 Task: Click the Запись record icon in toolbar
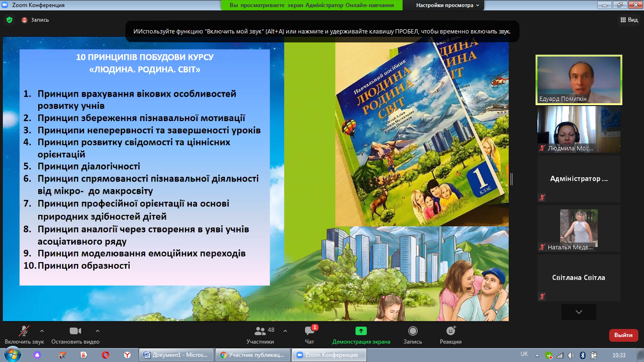[x=413, y=331]
